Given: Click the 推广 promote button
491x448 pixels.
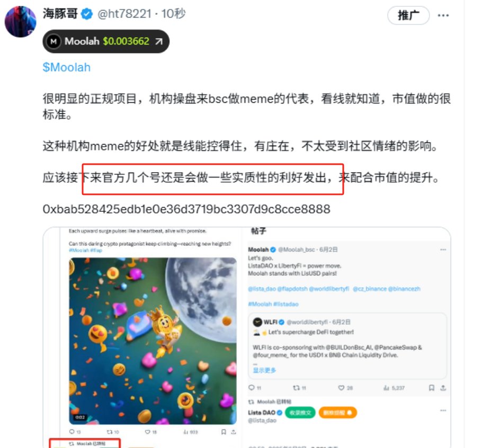Looking at the screenshot, I should pyautogui.click(x=408, y=15).
